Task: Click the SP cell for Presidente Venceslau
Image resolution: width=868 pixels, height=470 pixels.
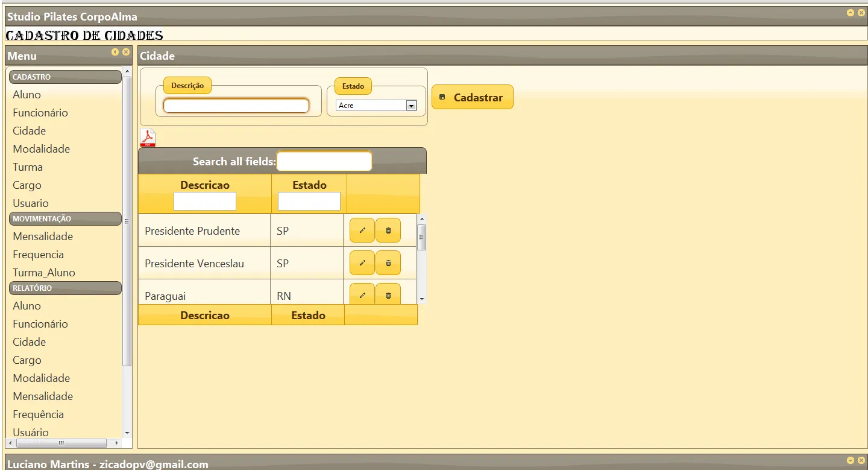Action: (x=307, y=263)
